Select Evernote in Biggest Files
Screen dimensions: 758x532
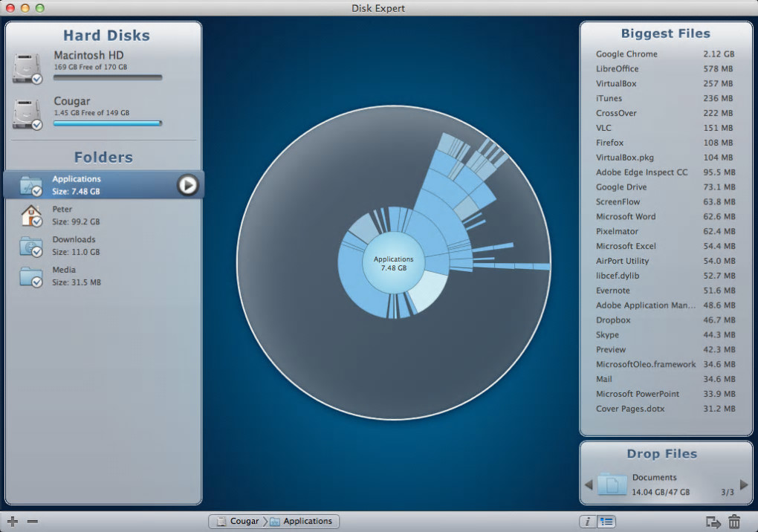tap(665, 291)
